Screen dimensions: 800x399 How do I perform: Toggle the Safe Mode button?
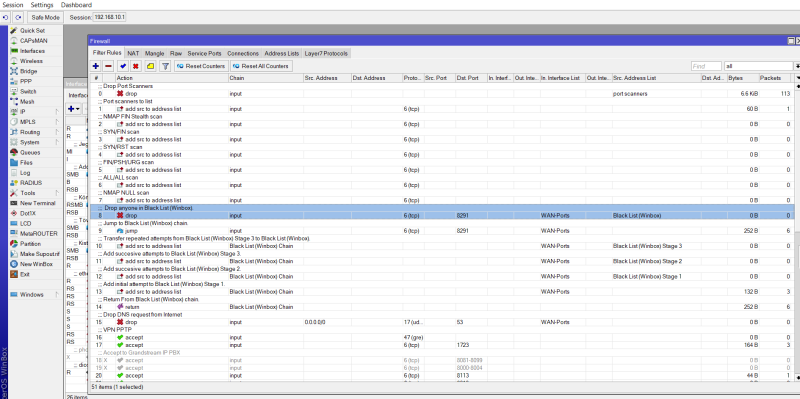[x=45, y=17]
